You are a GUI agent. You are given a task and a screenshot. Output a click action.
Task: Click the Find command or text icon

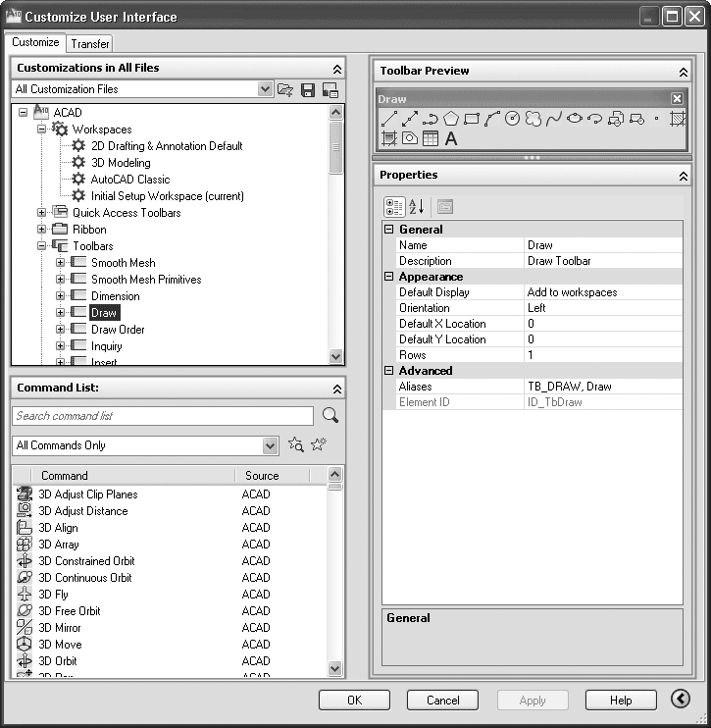(x=295, y=445)
